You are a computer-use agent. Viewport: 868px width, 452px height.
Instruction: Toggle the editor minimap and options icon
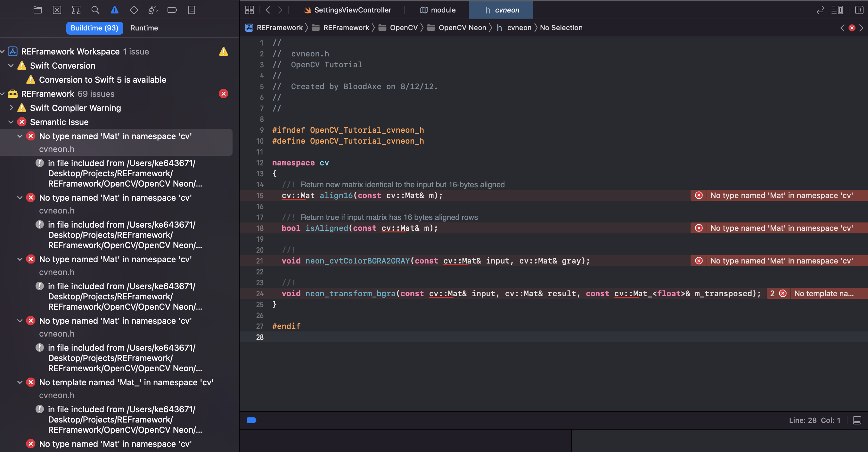[837, 10]
